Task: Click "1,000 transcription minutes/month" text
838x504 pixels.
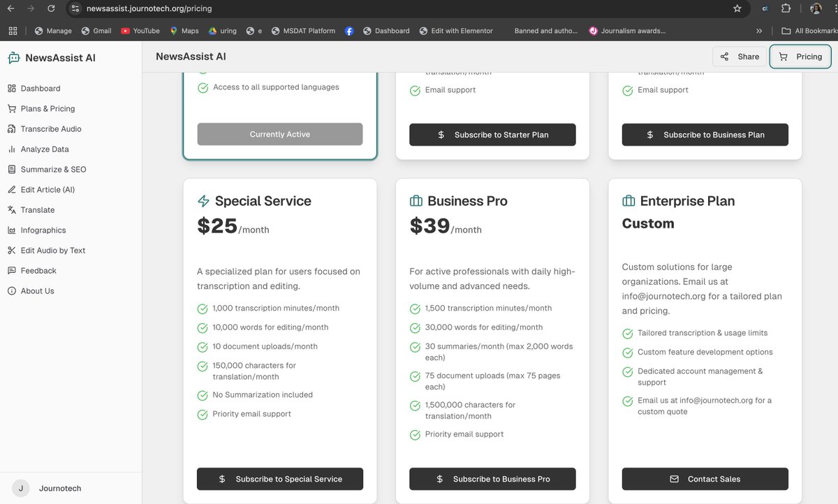Action: [x=276, y=308]
